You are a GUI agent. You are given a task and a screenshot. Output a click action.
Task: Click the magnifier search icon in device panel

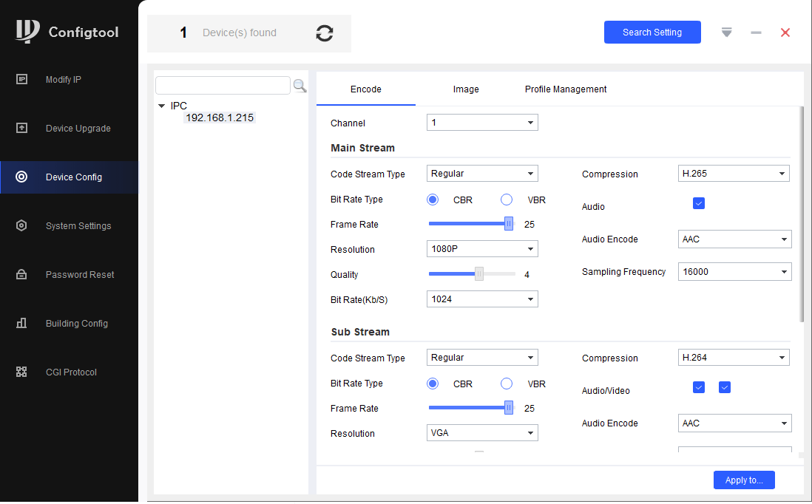click(x=300, y=86)
